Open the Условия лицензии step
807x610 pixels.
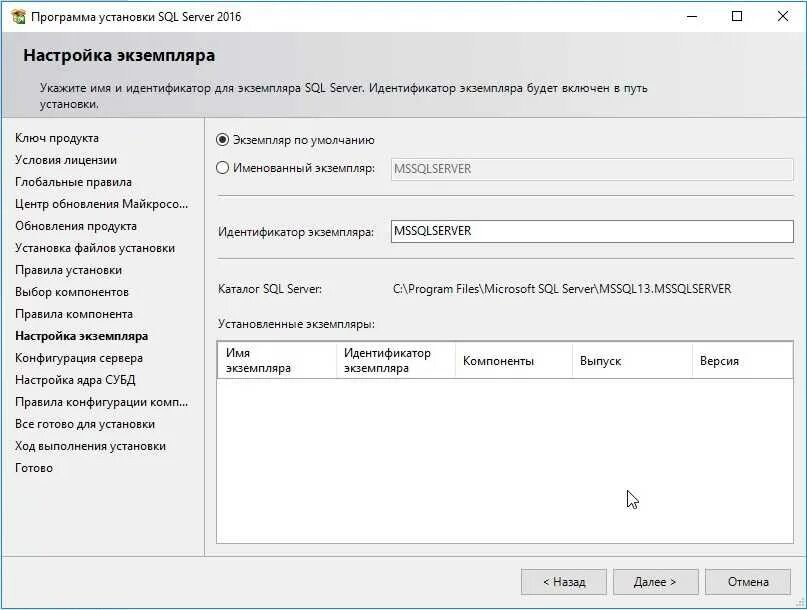coord(66,160)
